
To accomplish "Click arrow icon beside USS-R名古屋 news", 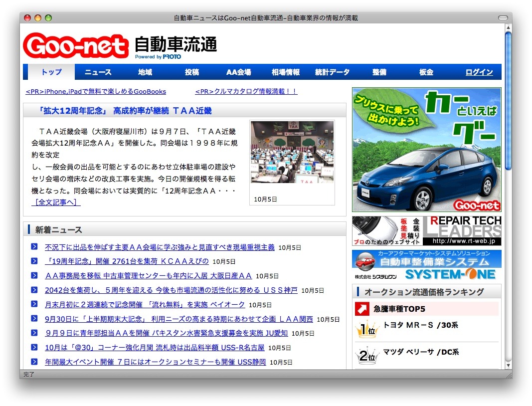I will pos(34,347).
